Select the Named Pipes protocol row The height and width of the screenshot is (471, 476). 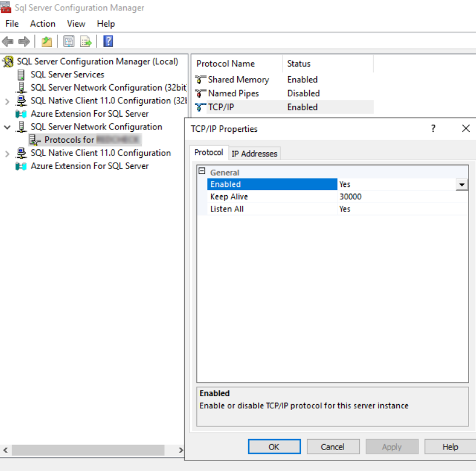coord(235,93)
